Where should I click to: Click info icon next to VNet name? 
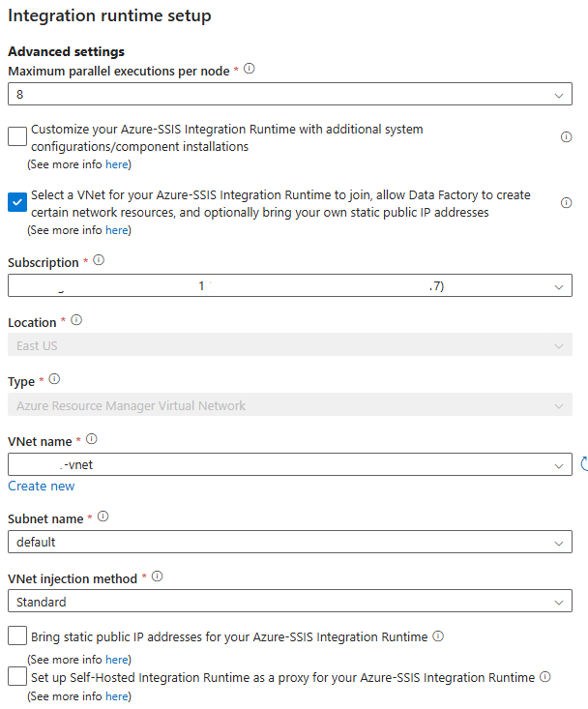[92, 439]
